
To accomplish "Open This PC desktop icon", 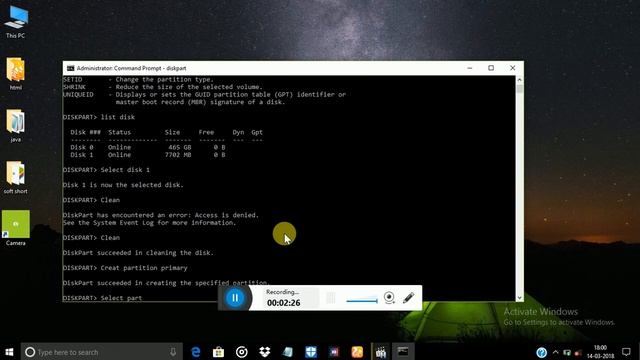I will pyautogui.click(x=16, y=22).
